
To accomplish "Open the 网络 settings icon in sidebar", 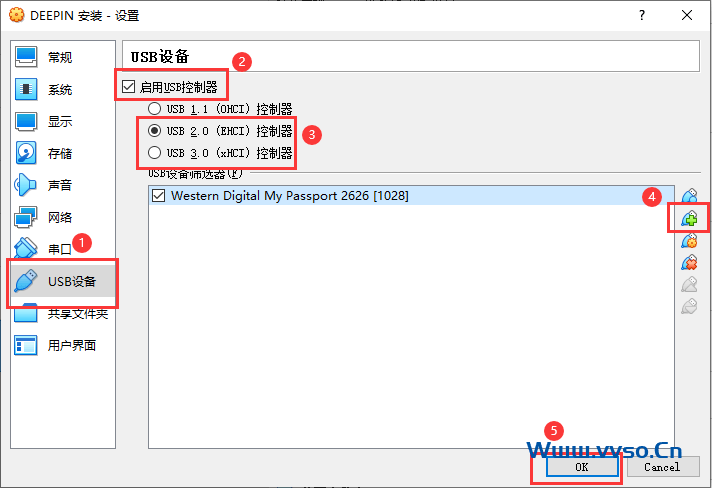I will pos(27,218).
